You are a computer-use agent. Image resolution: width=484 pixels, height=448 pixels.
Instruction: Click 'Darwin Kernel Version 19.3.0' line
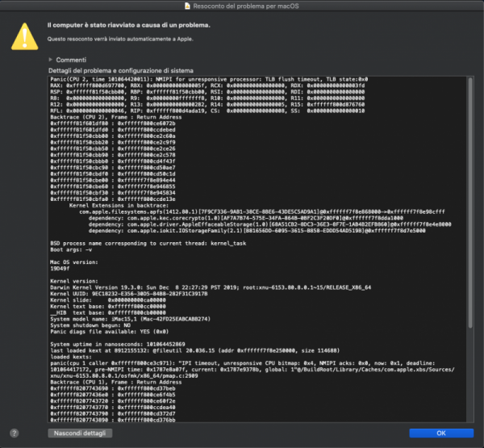[211, 287]
